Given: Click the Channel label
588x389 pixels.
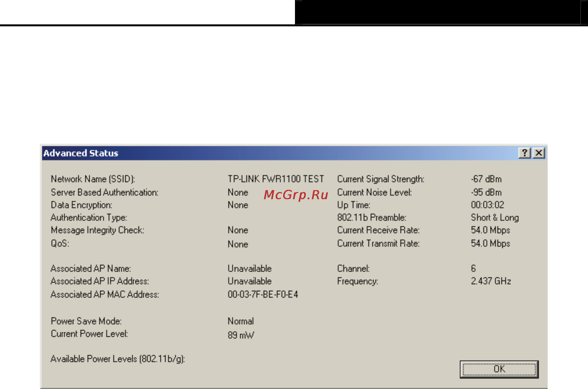Looking at the screenshot, I should pos(354,268).
